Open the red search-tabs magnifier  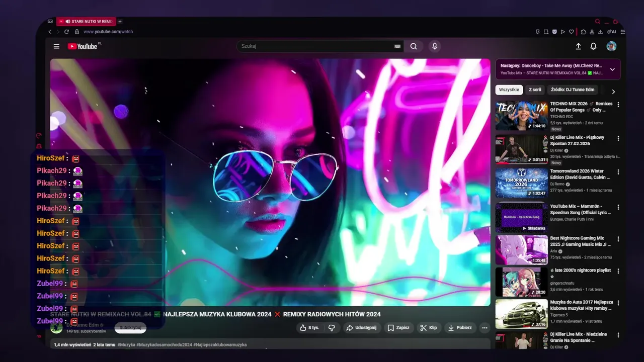597,22
